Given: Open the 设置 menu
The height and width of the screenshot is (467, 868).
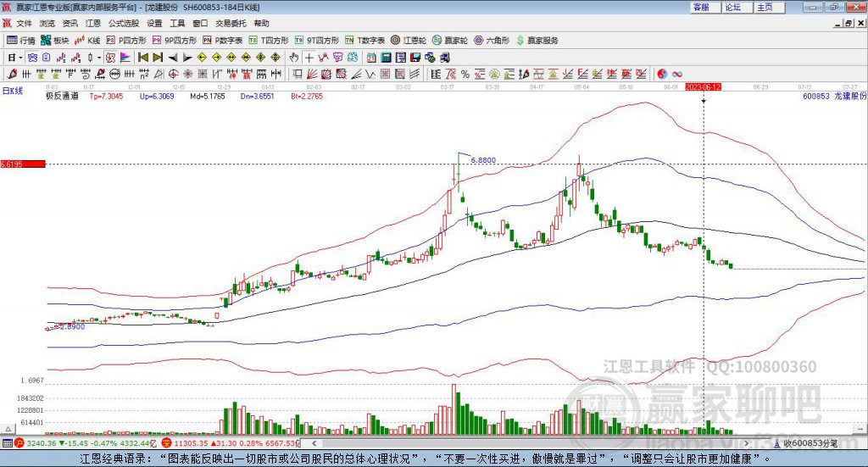Looking at the screenshot, I should click(154, 23).
